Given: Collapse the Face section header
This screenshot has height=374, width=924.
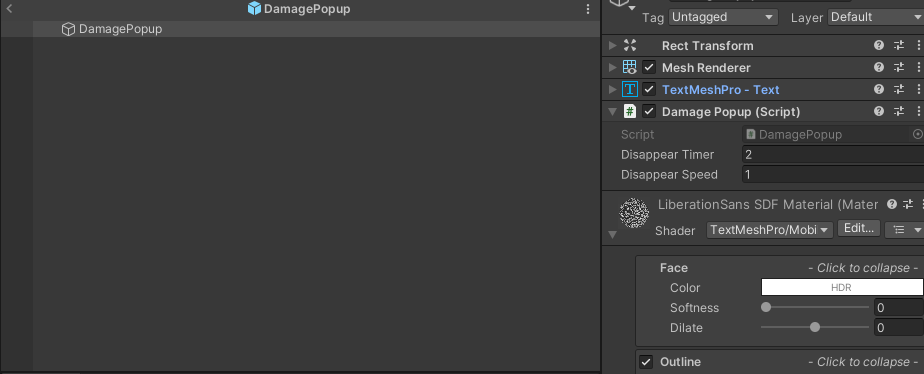Looking at the screenshot, I should point(780,268).
